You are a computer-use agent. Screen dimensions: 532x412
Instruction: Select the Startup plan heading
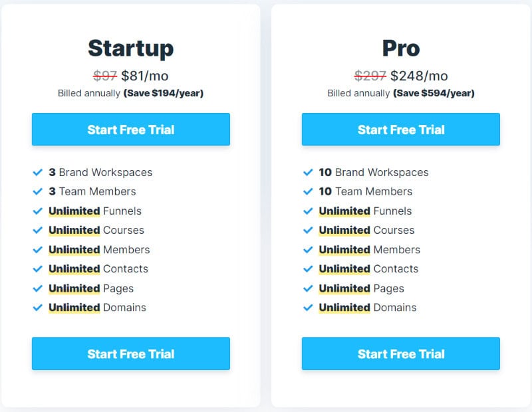point(131,48)
